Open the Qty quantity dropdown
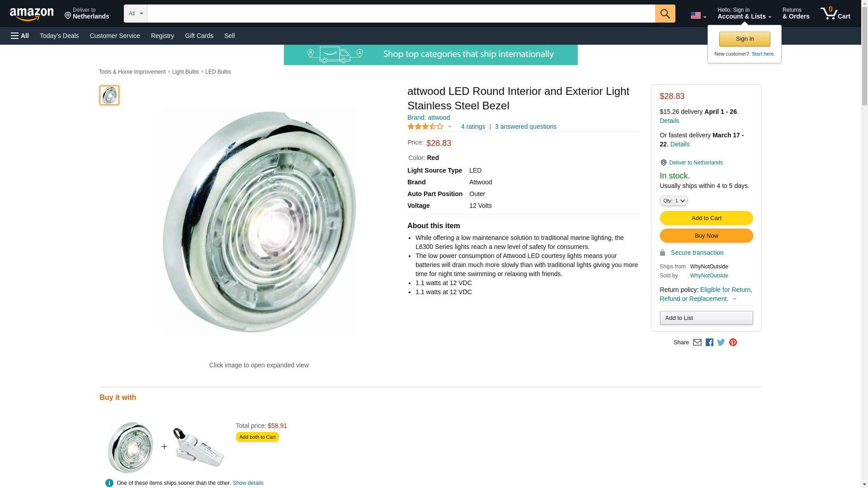The width and height of the screenshot is (868, 488). [673, 201]
